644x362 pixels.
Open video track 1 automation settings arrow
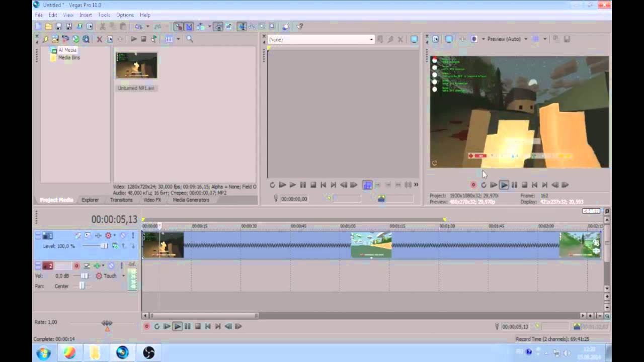[x=115, y=235]
